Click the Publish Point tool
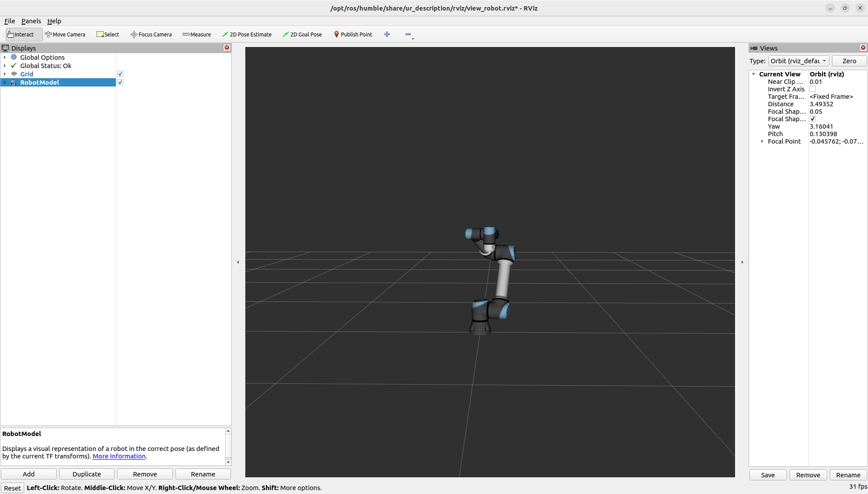 click(353, 34)
